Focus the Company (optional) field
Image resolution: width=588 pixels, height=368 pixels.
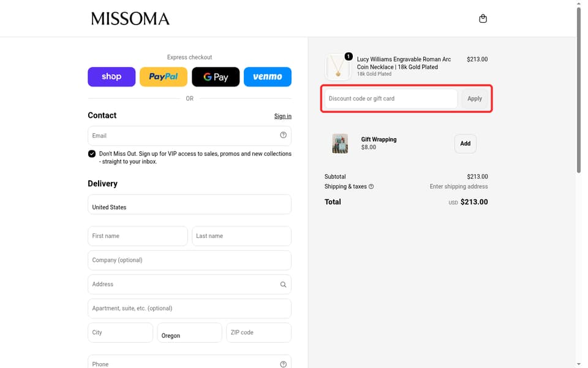pyautogui.click(x=189, y=260)
